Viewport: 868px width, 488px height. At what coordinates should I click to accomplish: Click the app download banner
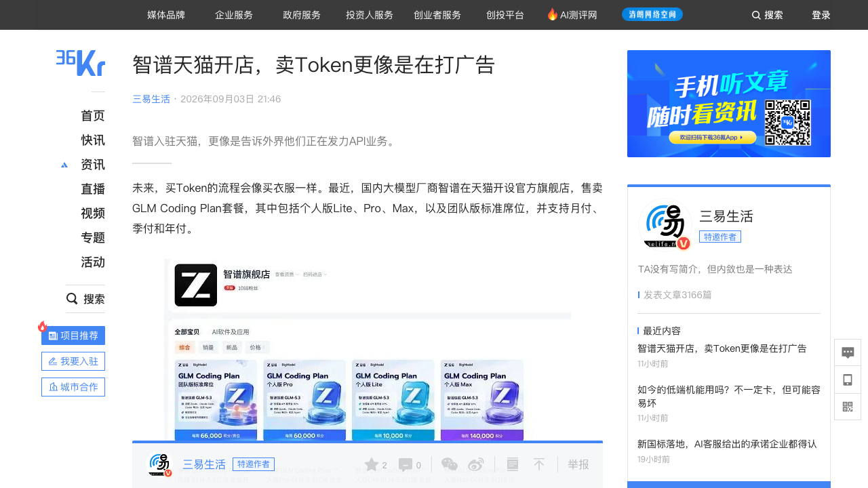729,104
